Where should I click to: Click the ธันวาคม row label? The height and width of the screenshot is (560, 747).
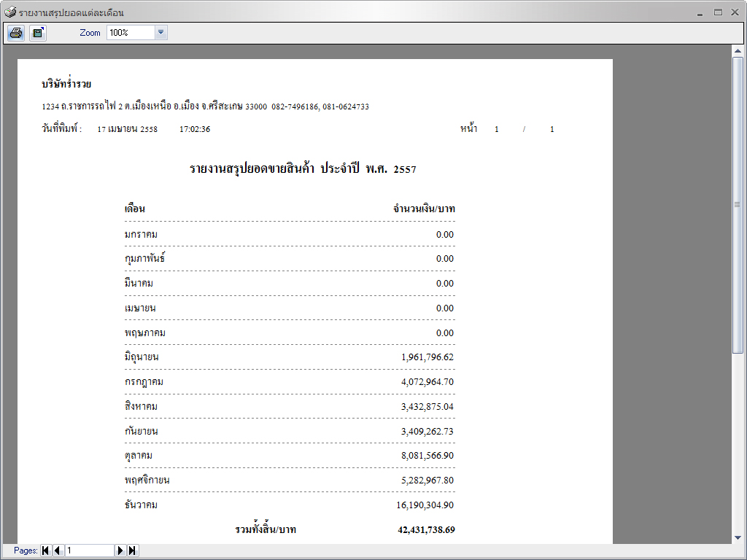(x=141, y=505)
